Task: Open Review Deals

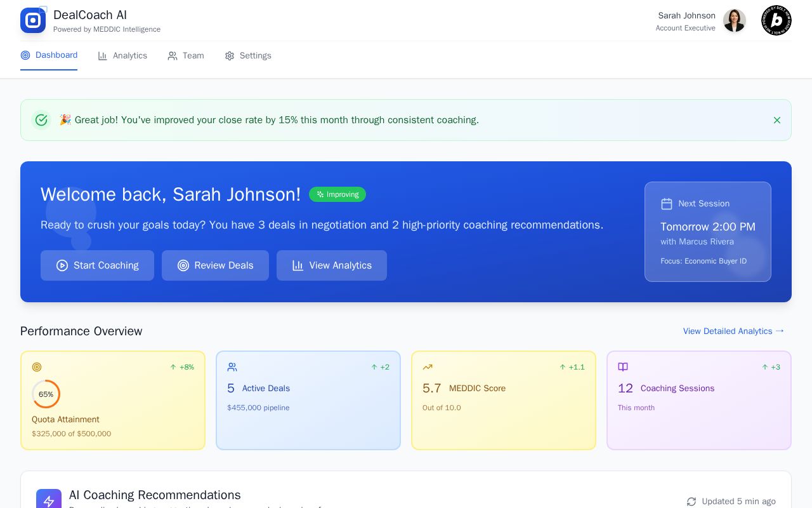Action: 215,265
